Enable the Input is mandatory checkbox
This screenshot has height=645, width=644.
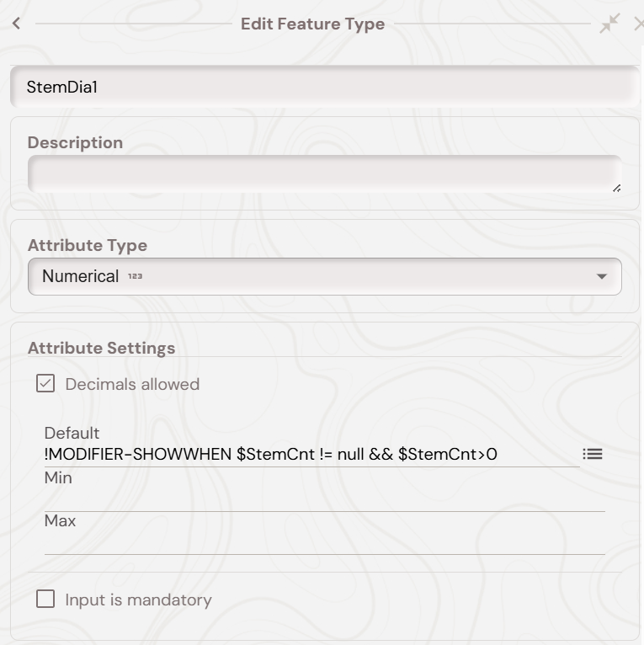45,600
